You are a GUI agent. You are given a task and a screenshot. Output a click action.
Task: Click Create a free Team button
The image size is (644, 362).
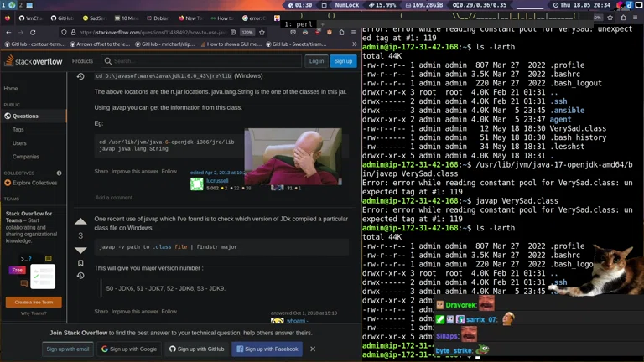[x=34, y=302]
